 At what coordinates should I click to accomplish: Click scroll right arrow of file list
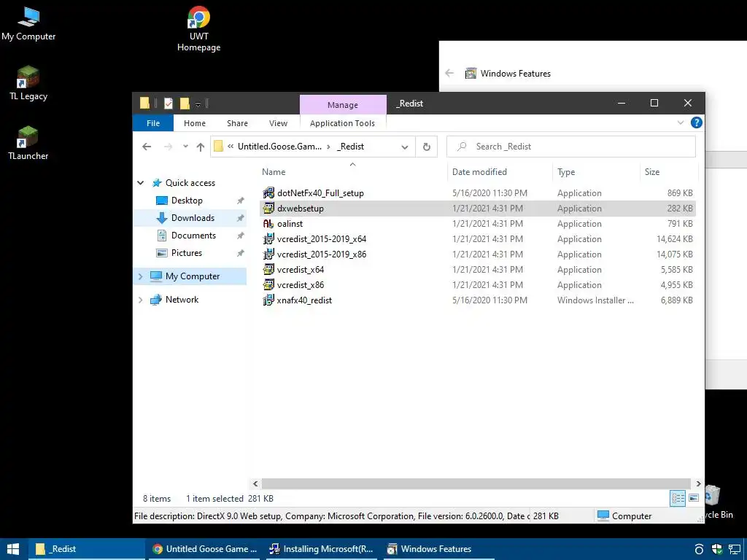click(698, 483)
